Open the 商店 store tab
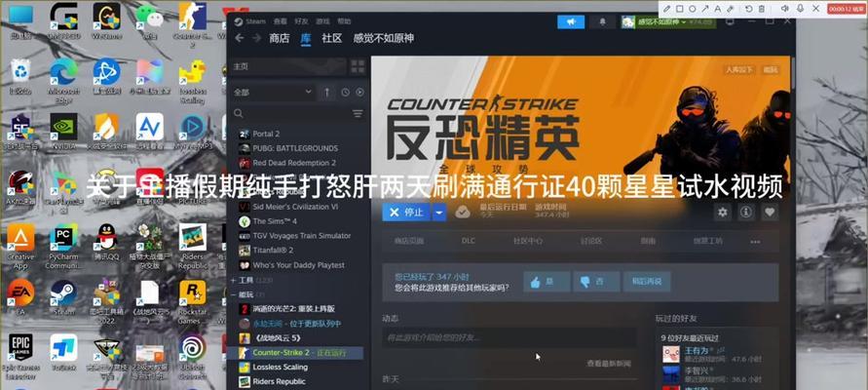Image resolution: width=868 pixels, height=390 pixels. tap(279, 38)
